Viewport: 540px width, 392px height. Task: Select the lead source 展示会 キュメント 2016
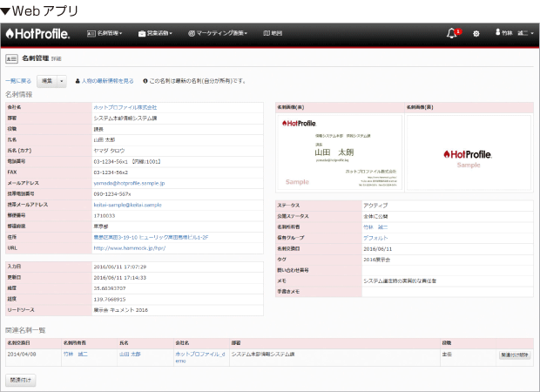pyautogui.click(x=120, y=310)
